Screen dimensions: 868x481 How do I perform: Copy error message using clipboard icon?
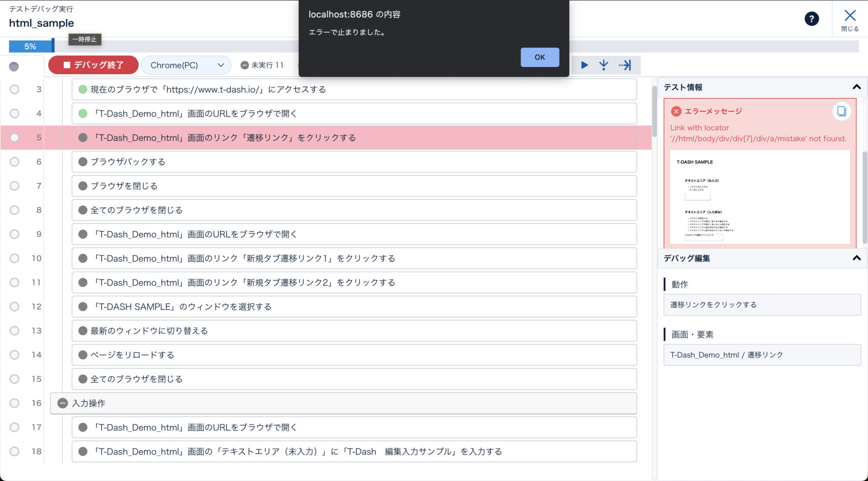tap(841, 111)
